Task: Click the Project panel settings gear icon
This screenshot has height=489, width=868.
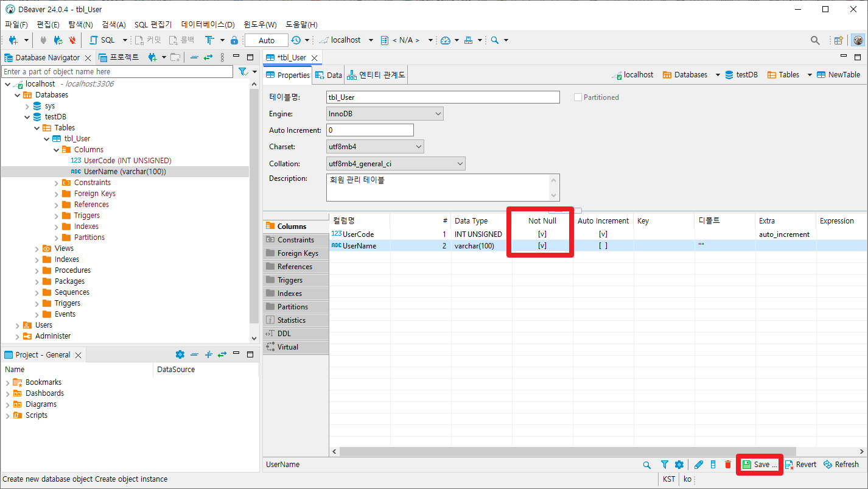Action: coord(180,354)
